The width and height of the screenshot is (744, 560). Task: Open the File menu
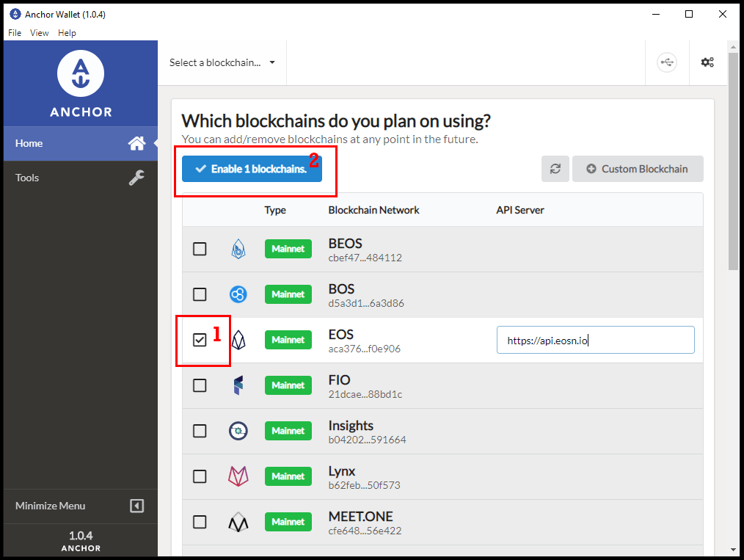15,33
